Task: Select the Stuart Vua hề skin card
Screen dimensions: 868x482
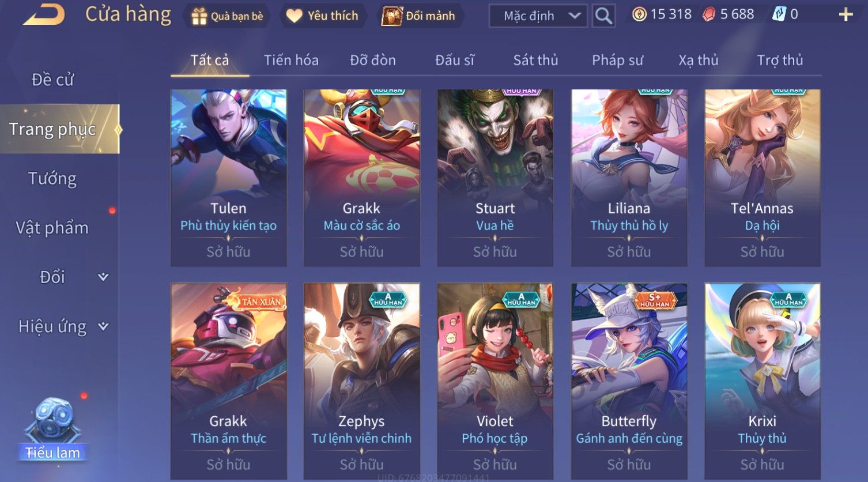Action: point(495,178)
